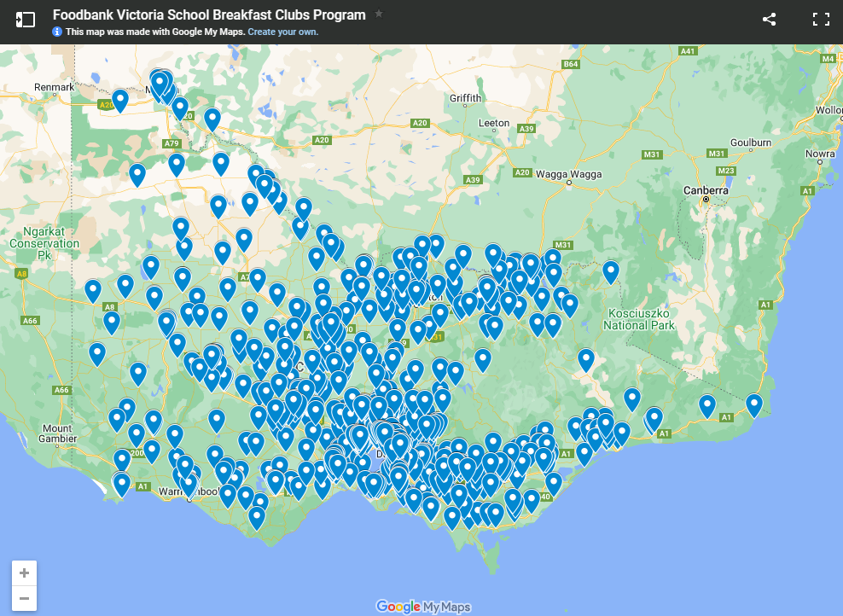Click the M23 road shield

coord(726,171)
